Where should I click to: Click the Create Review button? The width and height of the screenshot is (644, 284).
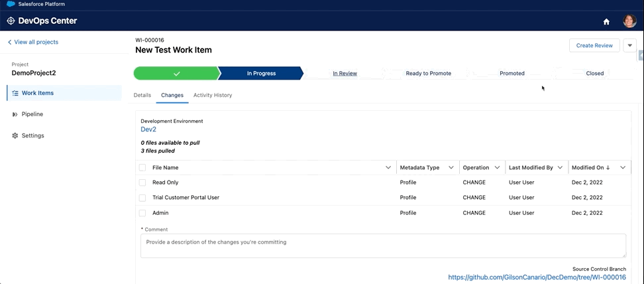pos(594,45)
